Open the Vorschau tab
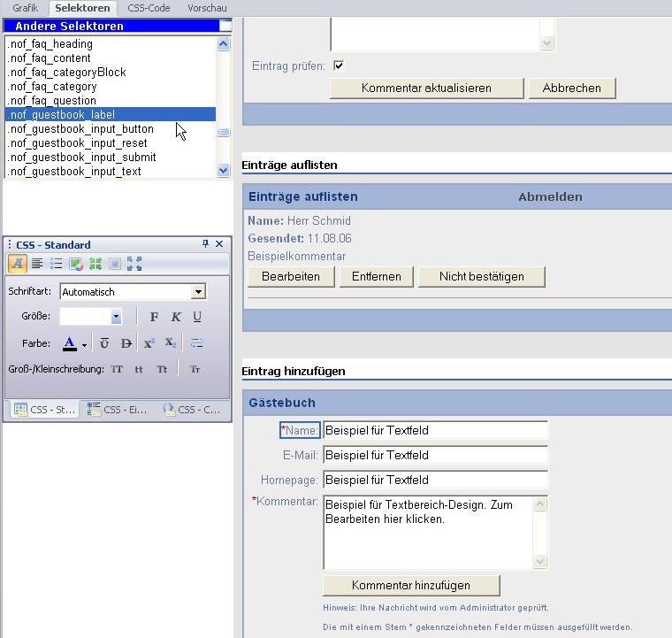This screenshot has width=672, height=638. point(207,8)
